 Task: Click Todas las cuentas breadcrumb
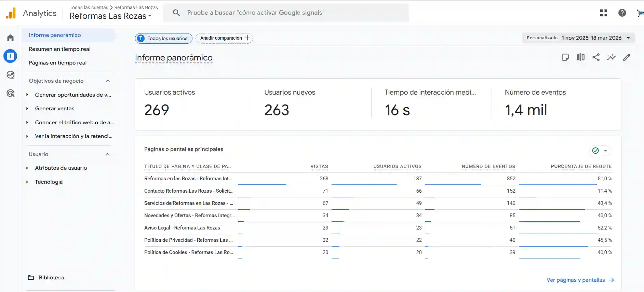[89, 8]
